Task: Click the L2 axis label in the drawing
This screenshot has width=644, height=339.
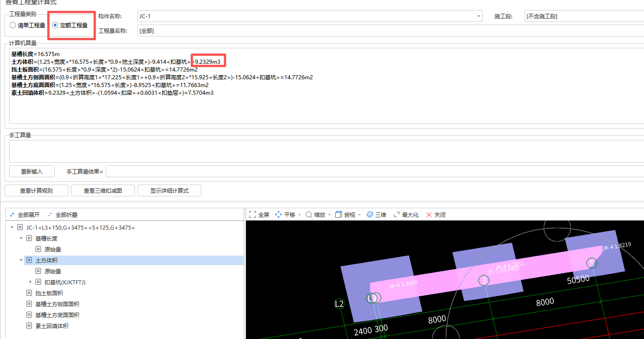Action: (x=339, y=303)
